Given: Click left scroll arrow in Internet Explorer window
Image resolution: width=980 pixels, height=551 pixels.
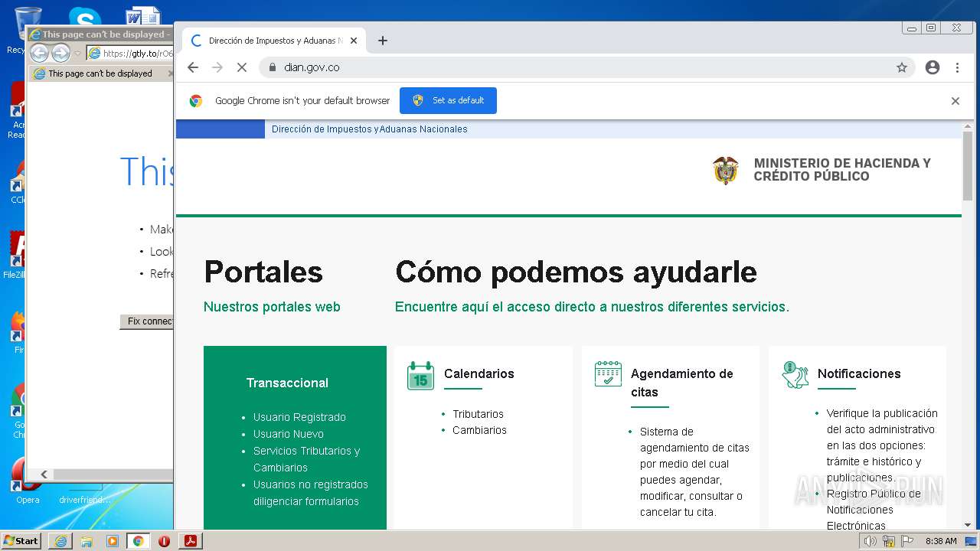Looking at the screenshot, I should tap(44, 474).
